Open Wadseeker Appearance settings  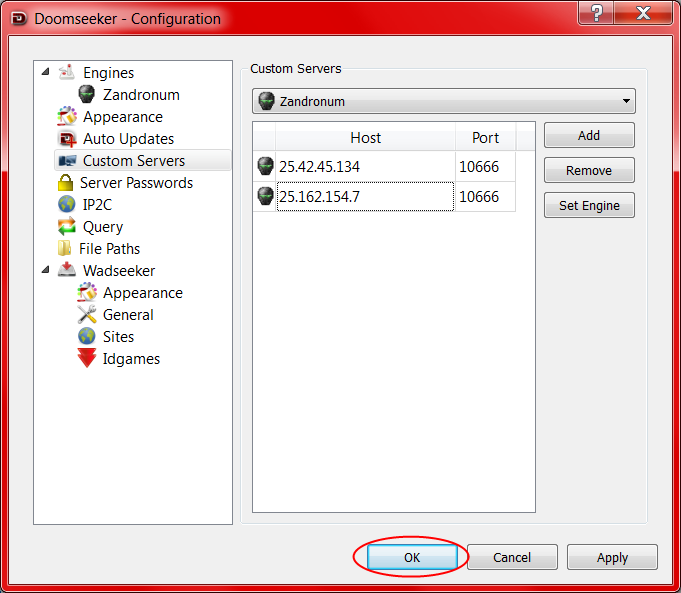[143, 293]
